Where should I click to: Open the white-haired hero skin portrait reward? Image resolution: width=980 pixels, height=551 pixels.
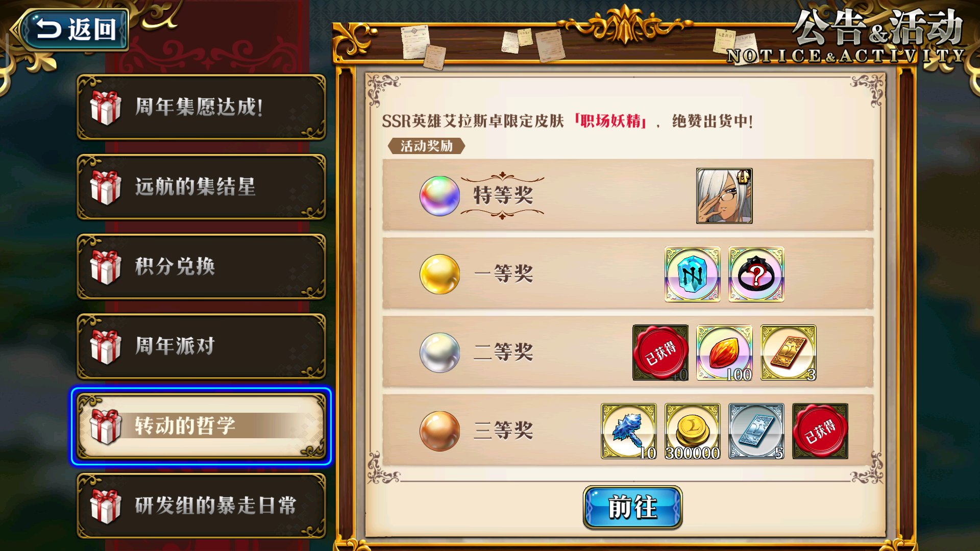pyautogui.click(x=724, y=196)
